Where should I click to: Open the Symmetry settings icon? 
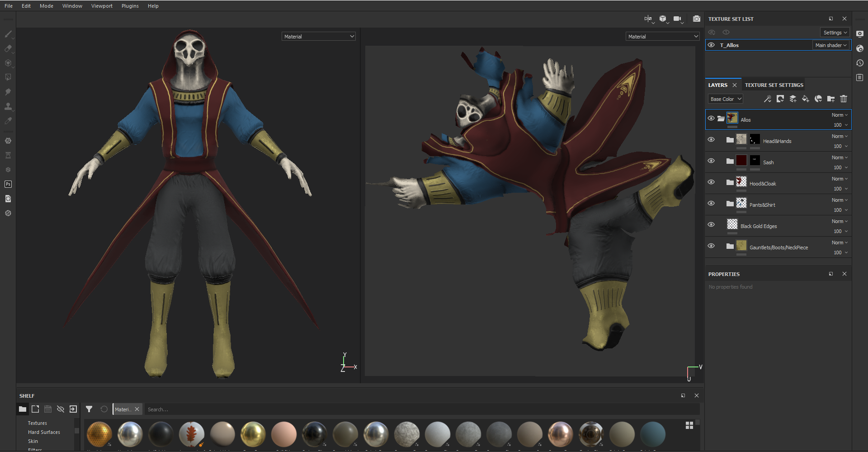click(649, 19)
